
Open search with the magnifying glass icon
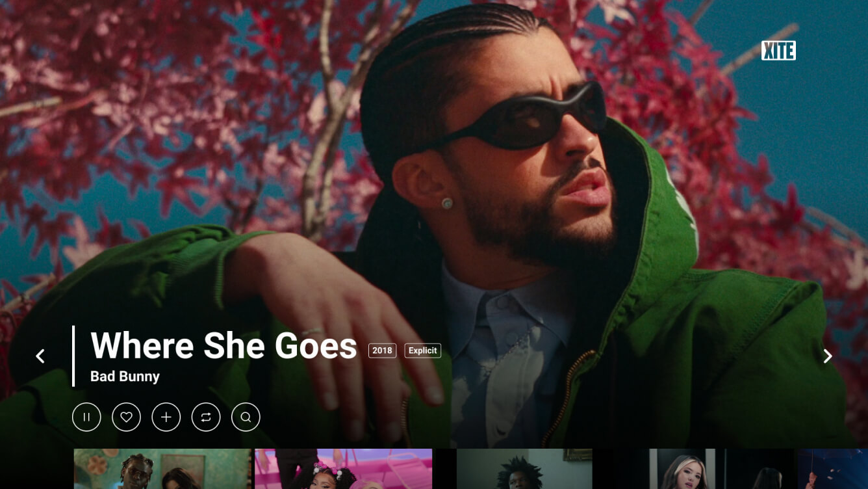tap(246, 417)
